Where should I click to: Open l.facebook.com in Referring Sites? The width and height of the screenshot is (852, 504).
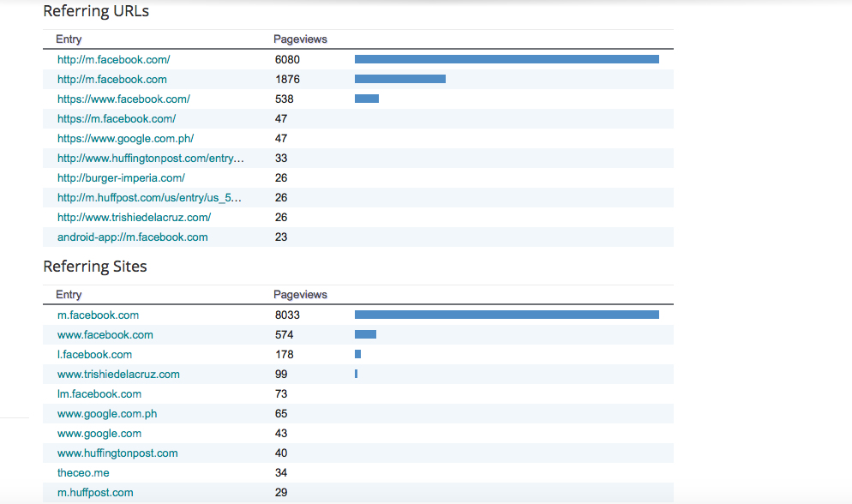94,355
